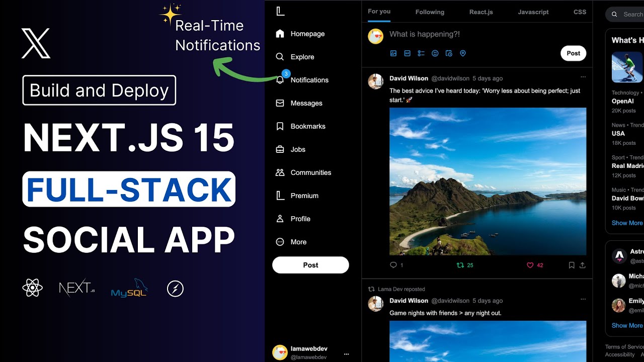Click Show More under trending topics
This screenshot has width=644, height=362.
pyautogui.click(x=627, y=223)
